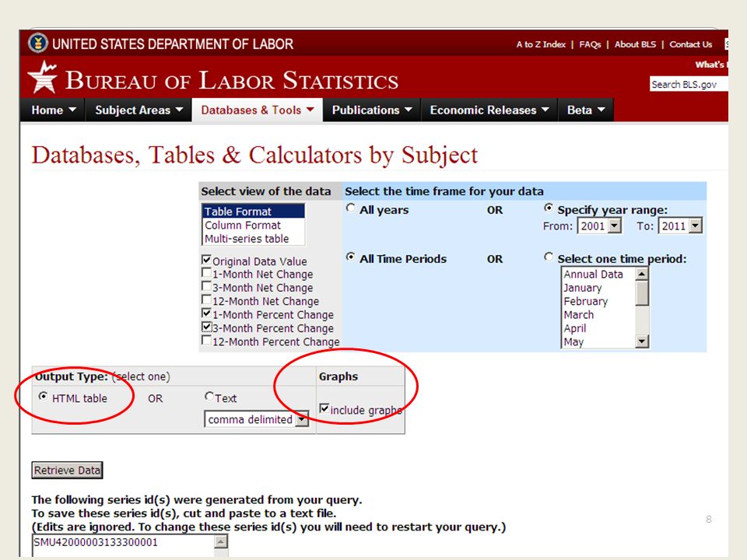The width and height of the screenshot is (747, 560).
Task: Select April in time period list
Action: pyautogui.click(x=598, y=328)
